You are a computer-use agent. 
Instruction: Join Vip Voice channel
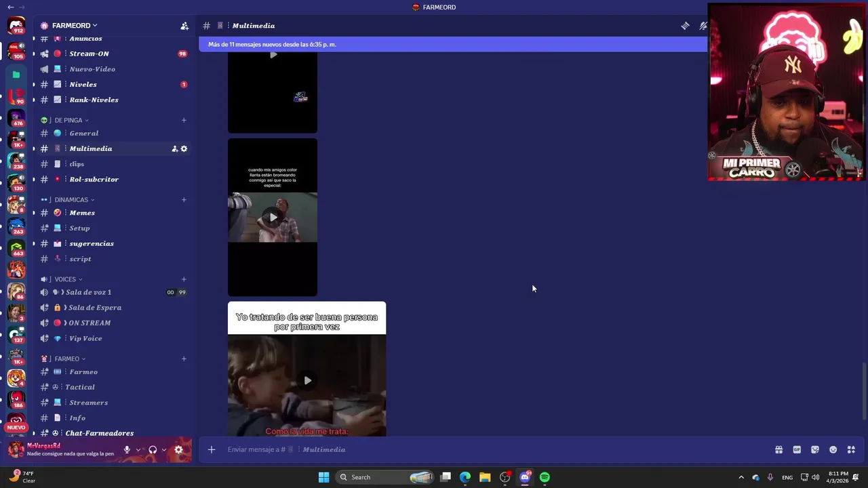[x=113, y=338]
